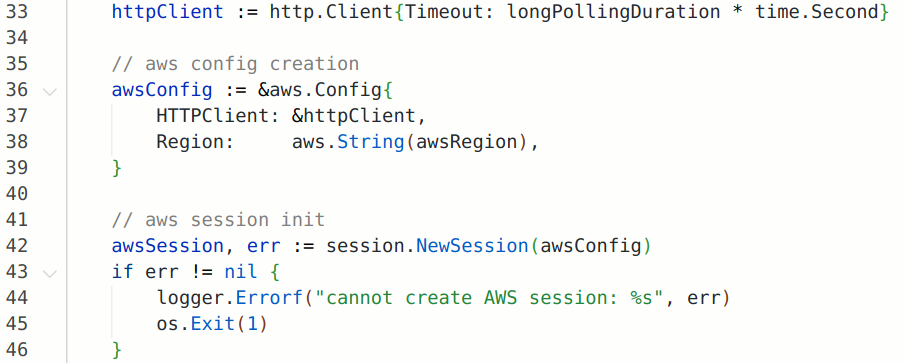
Task: Click the awsRegion argument
Action: pyautogui.click(x=466, y=141)
